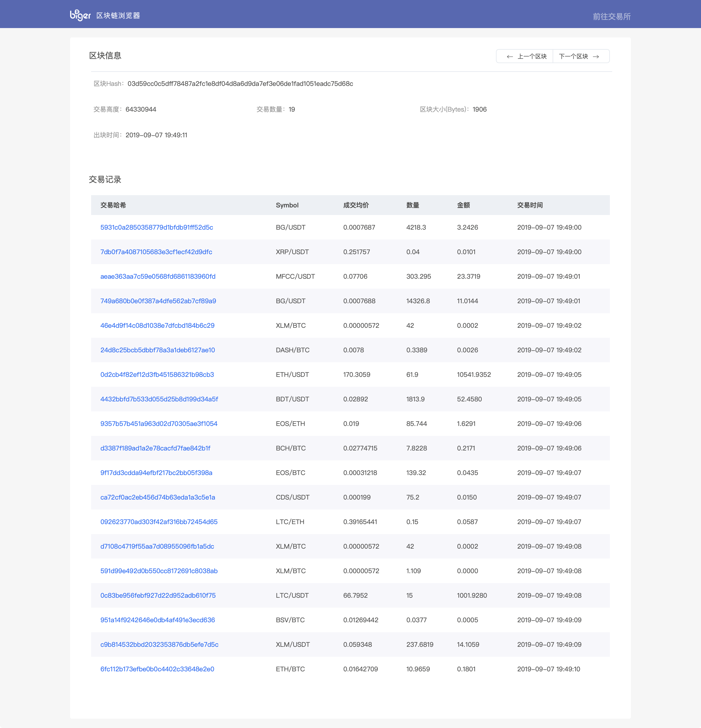The height and width of the screenshot is (728, 701).
Task: Go to next block with 下一个区块
Action: point(581,56)
